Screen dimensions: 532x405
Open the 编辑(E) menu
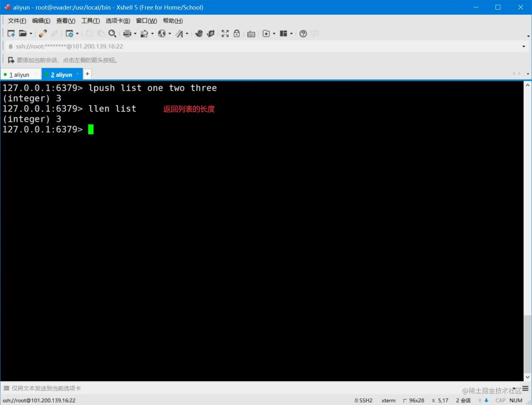(41, 21)
